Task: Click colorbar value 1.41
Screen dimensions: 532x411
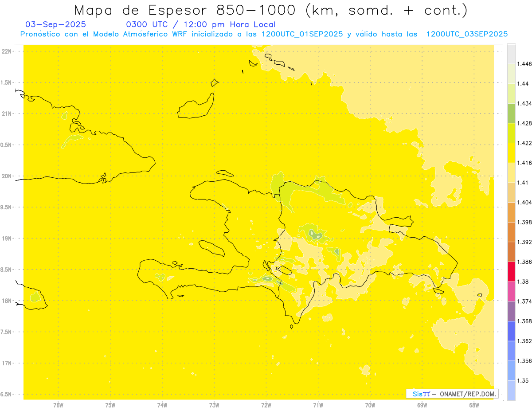Action: click(523, 182)
